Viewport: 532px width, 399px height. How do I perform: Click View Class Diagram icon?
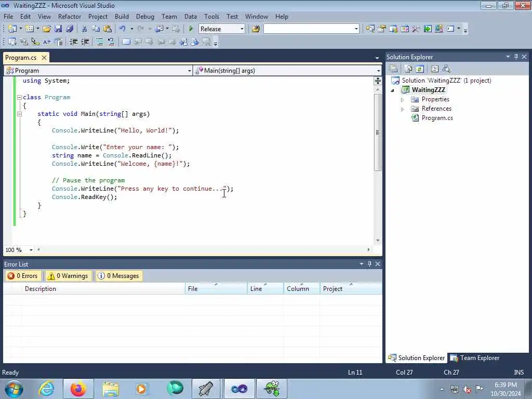pos(446,69)
